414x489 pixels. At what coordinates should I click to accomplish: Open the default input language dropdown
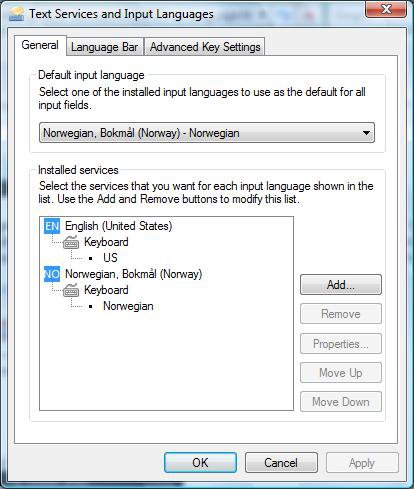point(207,133)
